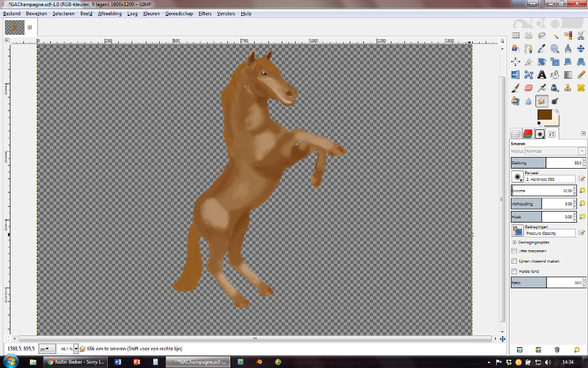Open the Kleuren menu

151,13
